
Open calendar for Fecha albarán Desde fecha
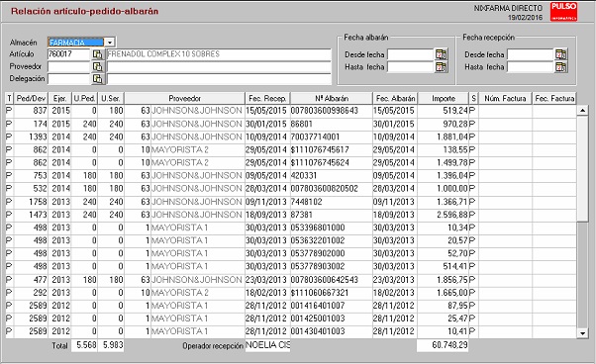(441, 54)
